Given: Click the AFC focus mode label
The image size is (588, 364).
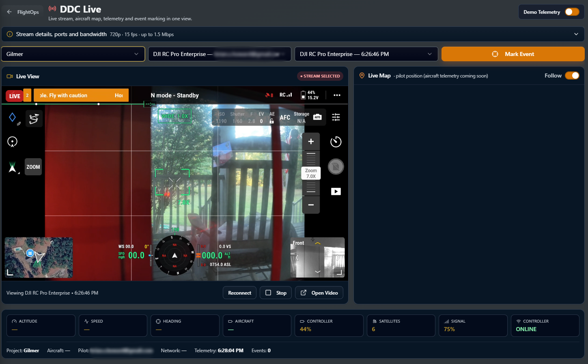Looking at the screenshot, I should (x=285, y=118).
